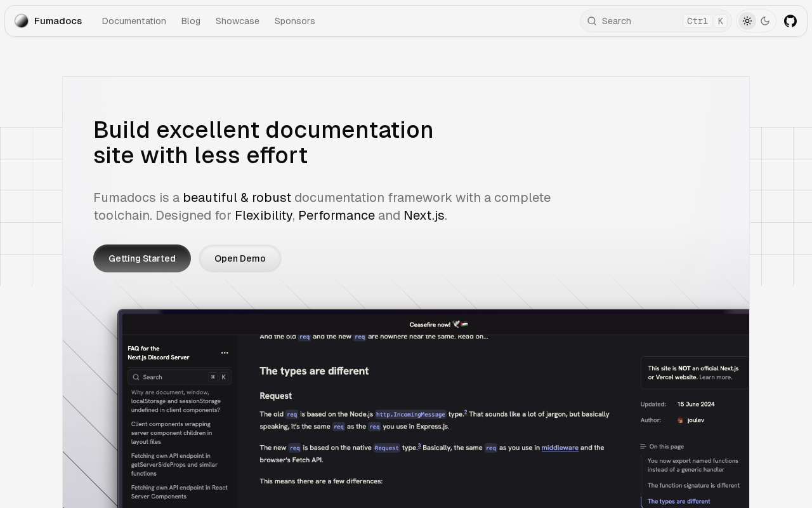Switch to light theme sun icon
Screen dimensions: 812x508
(747, 21)
